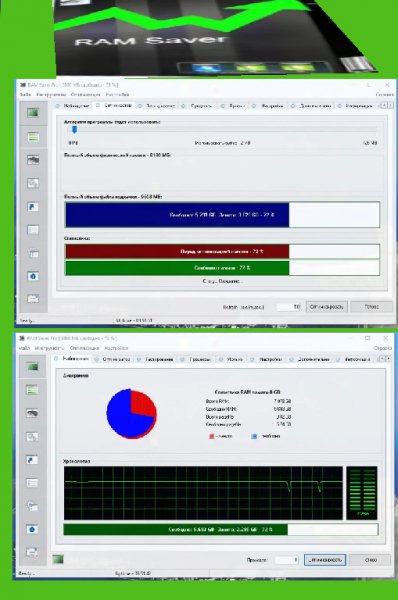
Task: Open Процессы tab in pie-chart window
Action: pos(196,359)
